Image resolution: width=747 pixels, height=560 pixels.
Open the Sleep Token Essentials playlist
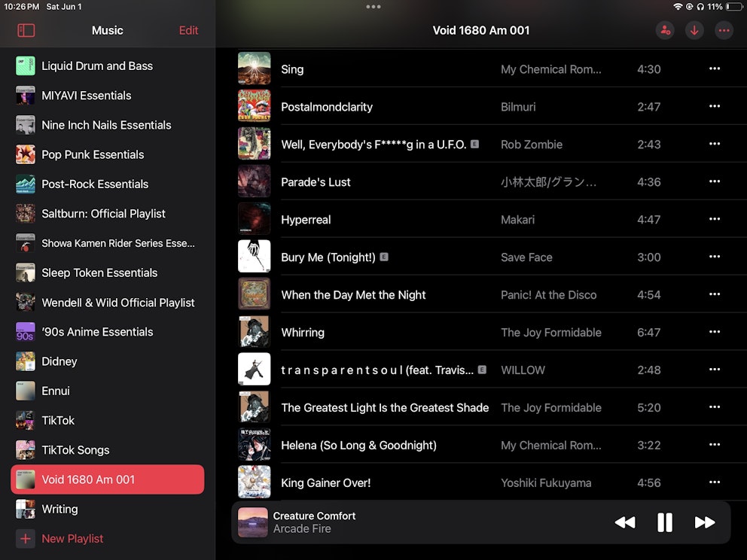[108, 272]
